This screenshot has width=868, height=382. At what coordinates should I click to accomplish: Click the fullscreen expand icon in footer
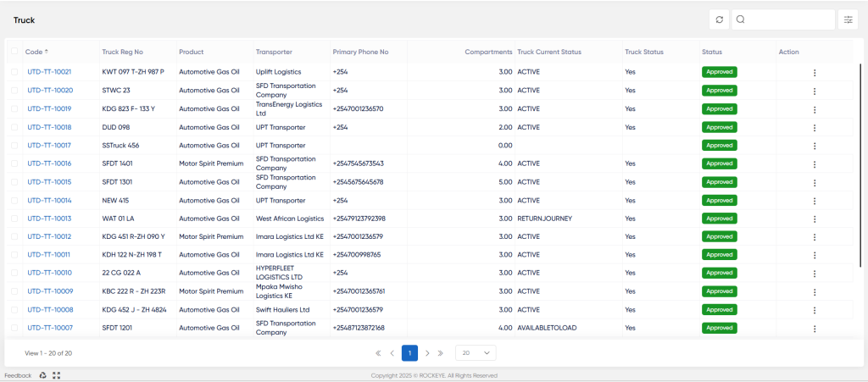[x=56, y=375]
